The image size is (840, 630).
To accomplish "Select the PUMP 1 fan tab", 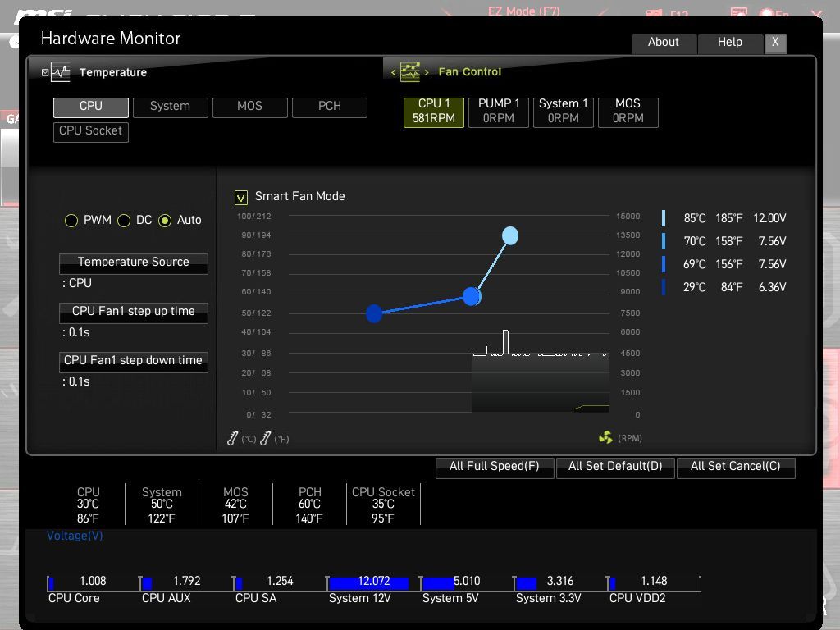I will (x=499, y=112).
